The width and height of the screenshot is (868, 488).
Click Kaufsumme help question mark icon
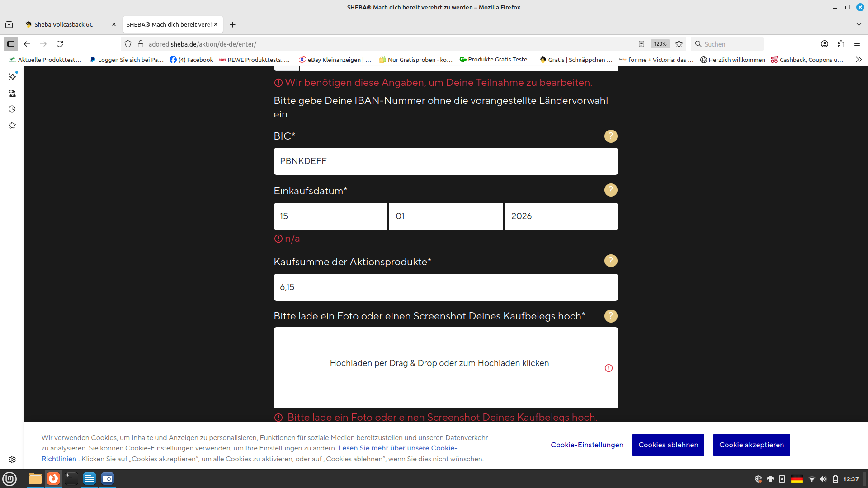[x=610, y=261]
